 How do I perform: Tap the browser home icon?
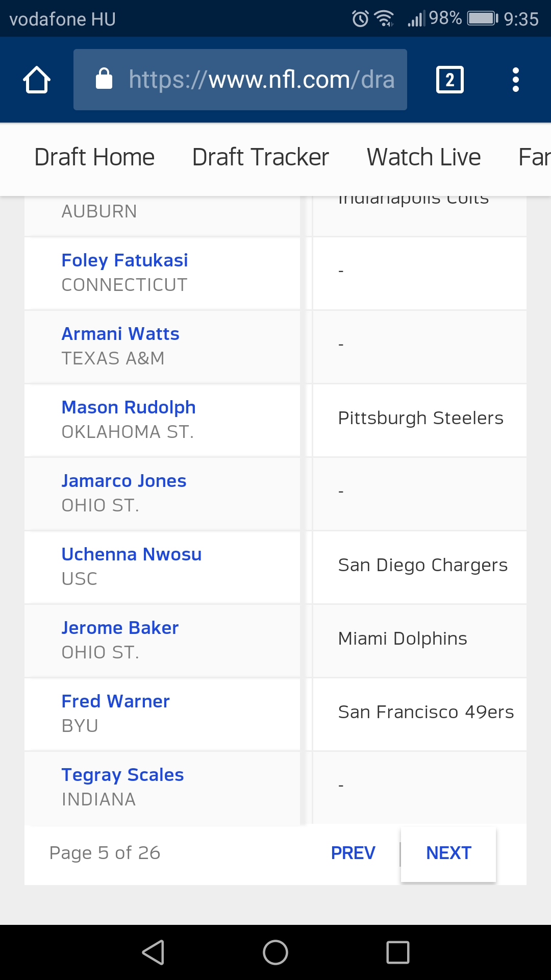pos(37,80)
